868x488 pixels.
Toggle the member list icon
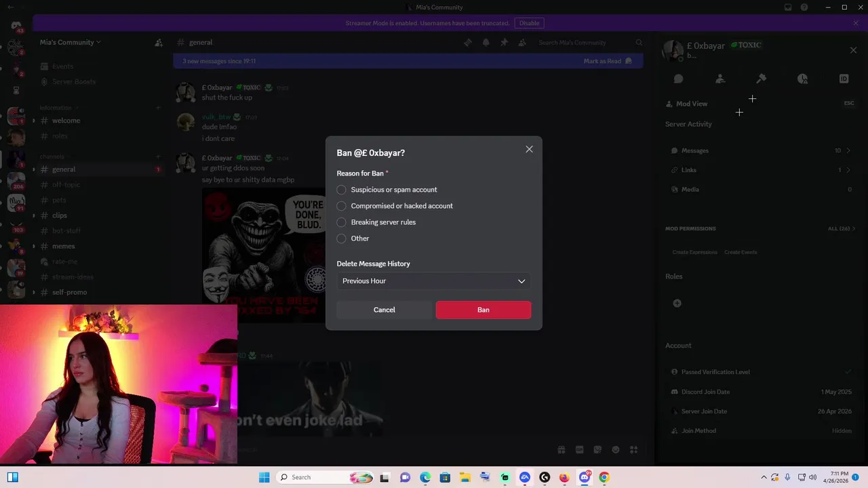(x=522, y=43)
